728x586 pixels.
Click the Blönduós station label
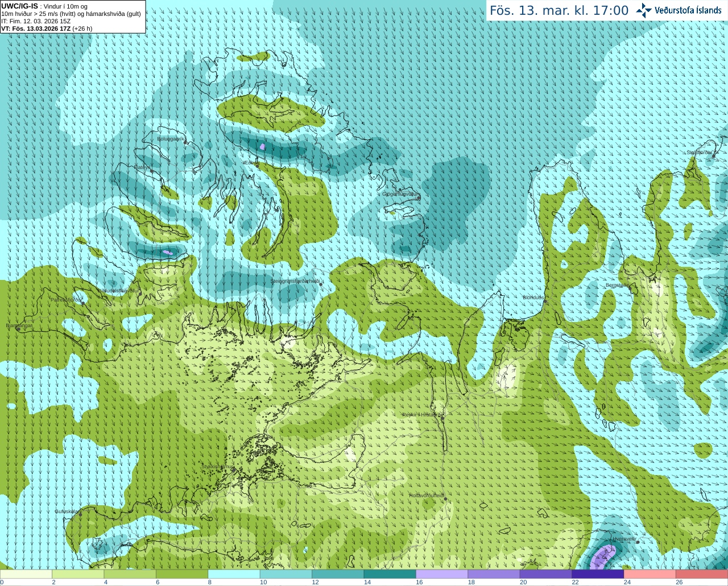point(533,298)
